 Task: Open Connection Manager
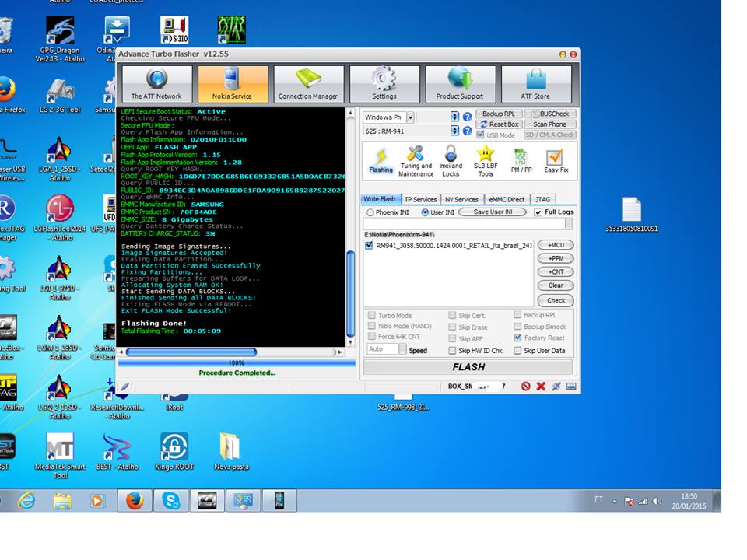pyautogui.click(x=308, y=84)
